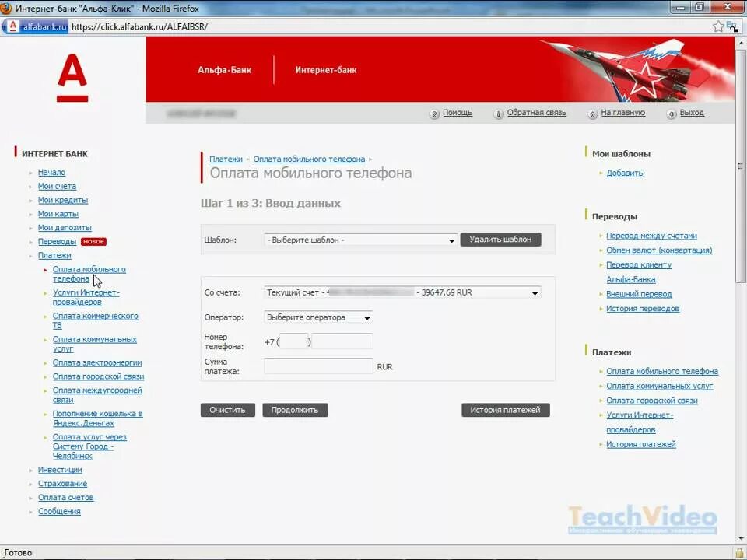The width and height of the screenshot is (747, 560).
Task: Click the Выход exit icon
Action: tap(672, 114)
